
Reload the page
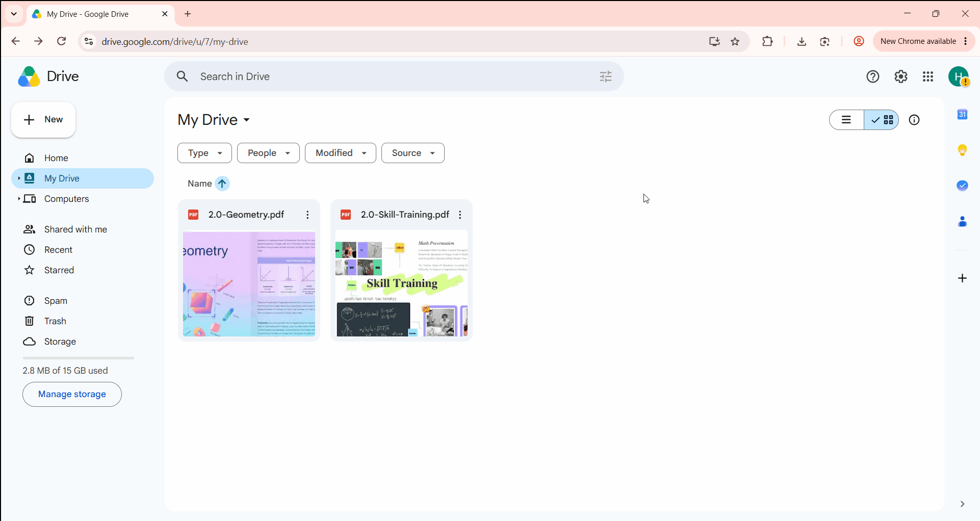[61, 41]
